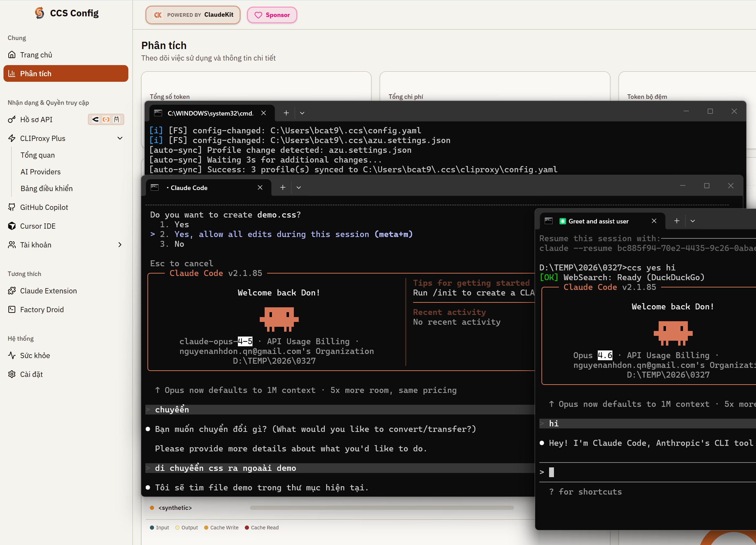Add new tab in Claude Code terminal

(283, 188)
